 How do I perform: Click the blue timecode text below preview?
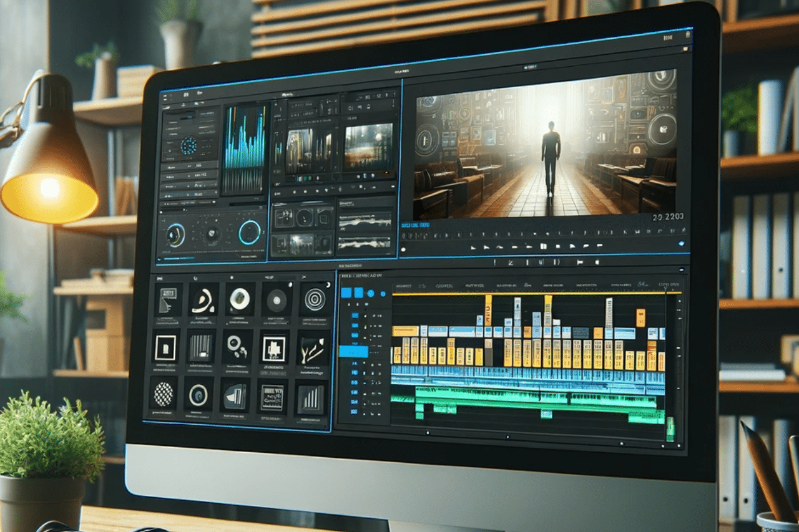(416, 224)
